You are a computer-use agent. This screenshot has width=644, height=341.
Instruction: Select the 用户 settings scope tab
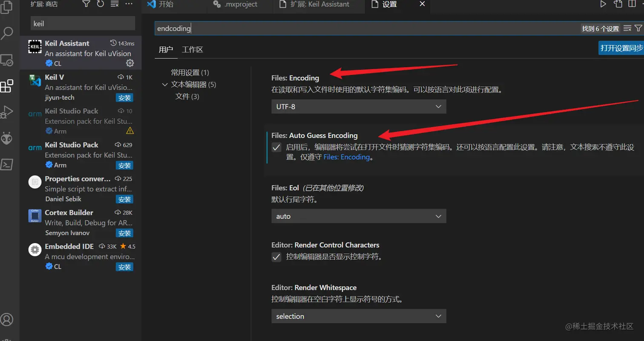point(166,49)
